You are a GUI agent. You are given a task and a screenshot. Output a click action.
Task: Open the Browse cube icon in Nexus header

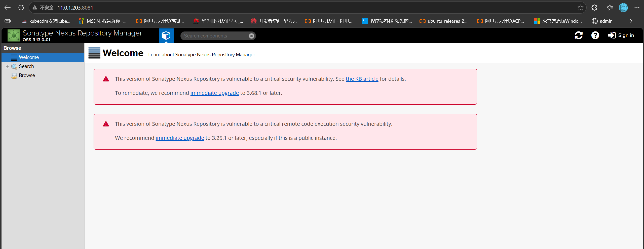tap(166, 35)
